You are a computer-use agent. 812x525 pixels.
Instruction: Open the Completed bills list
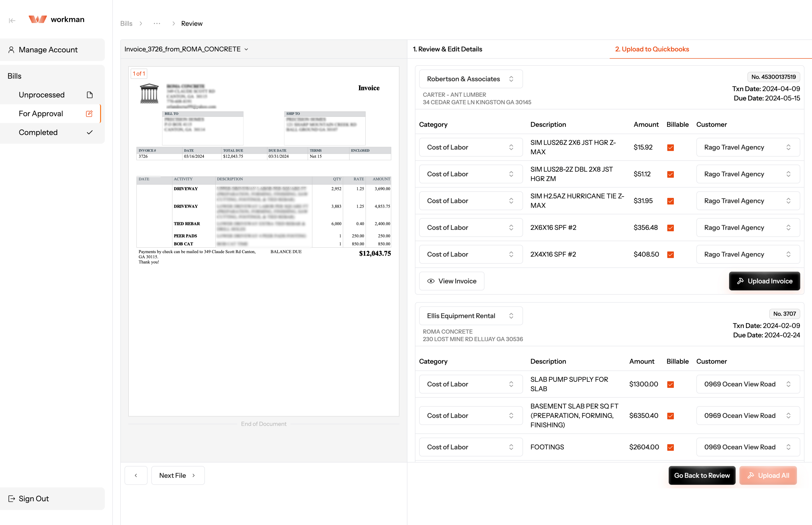tap(50, 132)
